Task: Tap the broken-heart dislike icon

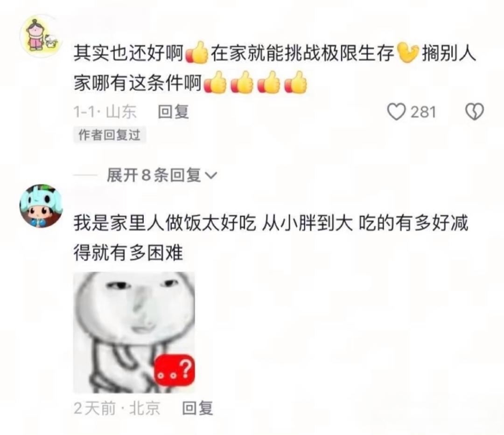Action: tap(475, 112)
